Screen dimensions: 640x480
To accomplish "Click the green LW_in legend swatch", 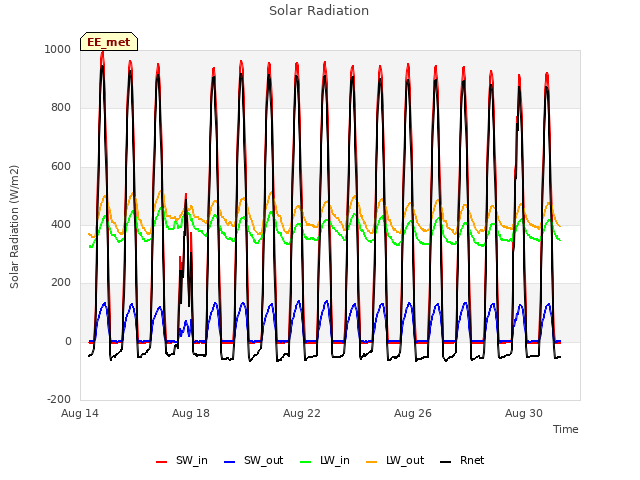I will click(306, 462).
